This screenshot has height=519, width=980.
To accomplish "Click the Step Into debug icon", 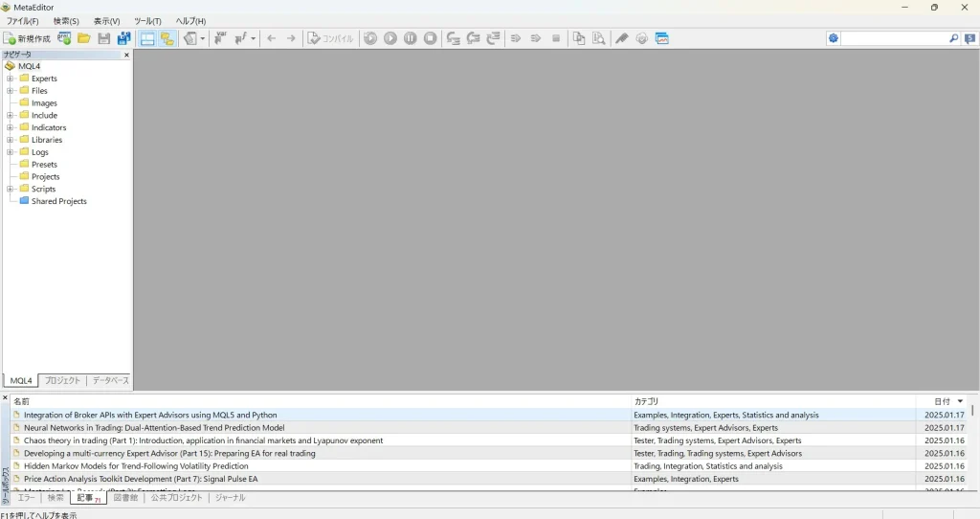I will point(453,38).
